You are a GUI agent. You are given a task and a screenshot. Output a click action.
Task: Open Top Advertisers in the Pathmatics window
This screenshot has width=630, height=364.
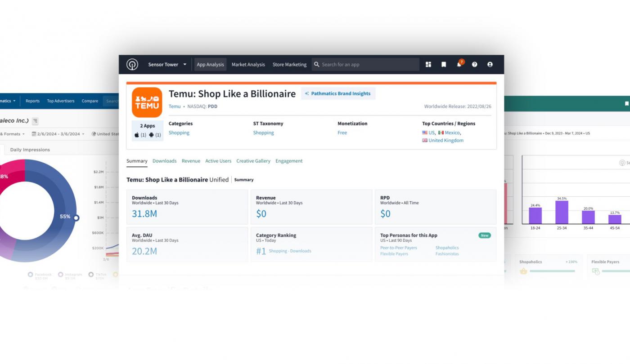[x=61, y=101]
